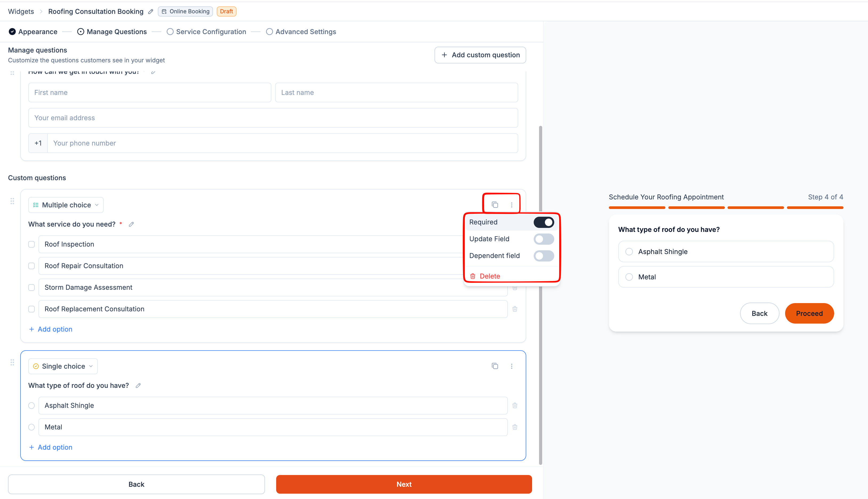Image resolution: width=868 pixels, height=499 pixels.
Task: Edit the 'What service do you need?' title
Action: click(x=131, y=224)
